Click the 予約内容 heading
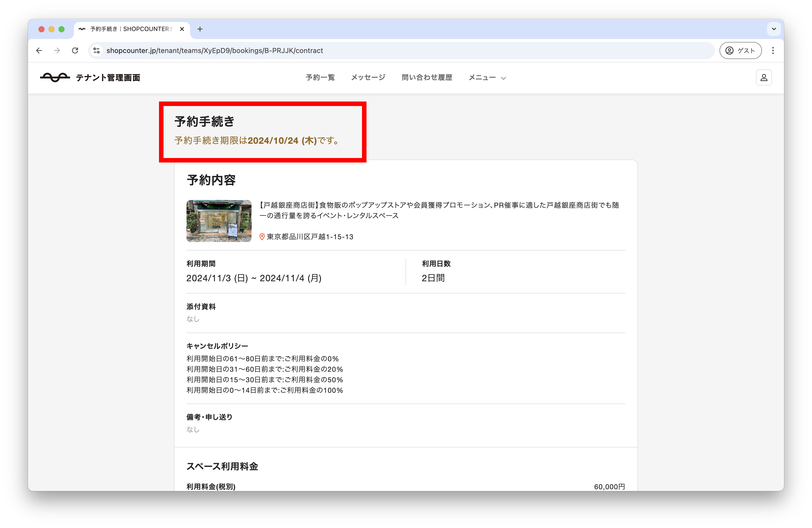 (x=211, y=180)
